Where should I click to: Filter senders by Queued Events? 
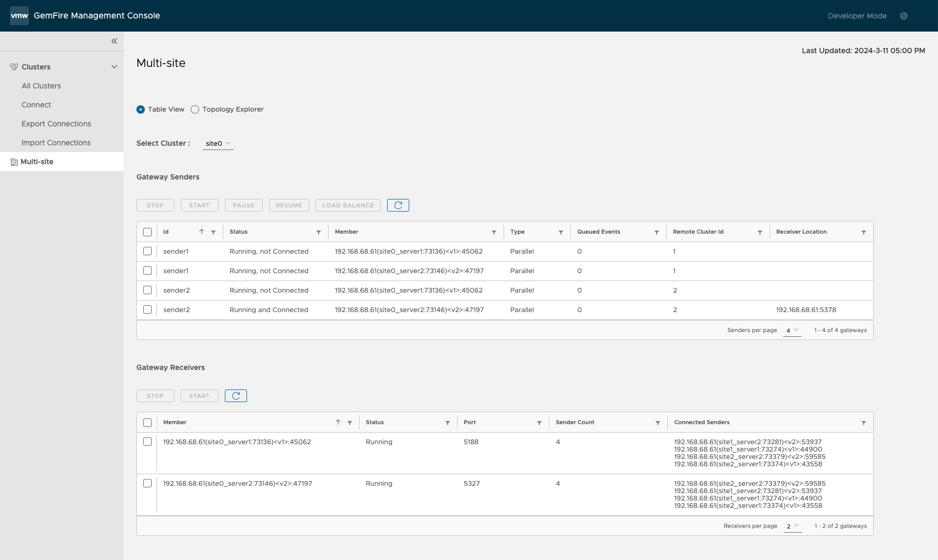click(x=657, y=232)
